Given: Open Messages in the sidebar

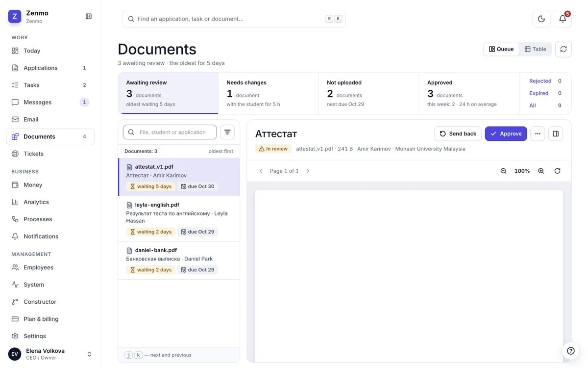Looking at the screenshot, I should (50, 102).
